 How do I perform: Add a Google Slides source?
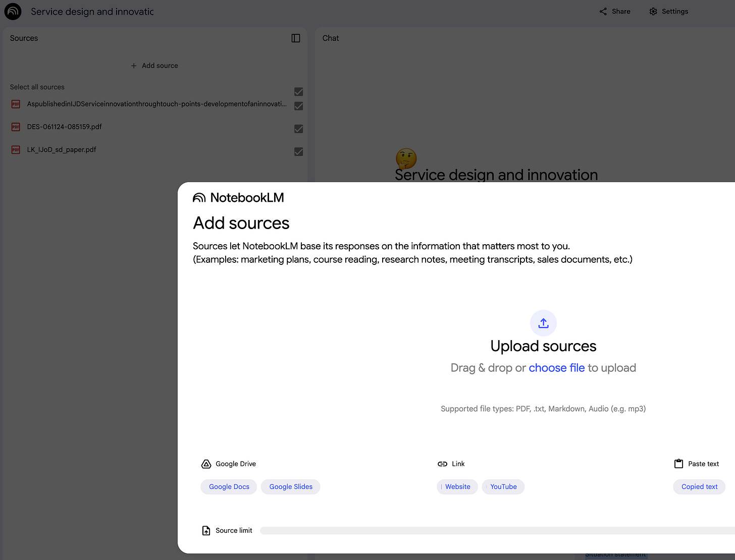[x=291, y=487]
